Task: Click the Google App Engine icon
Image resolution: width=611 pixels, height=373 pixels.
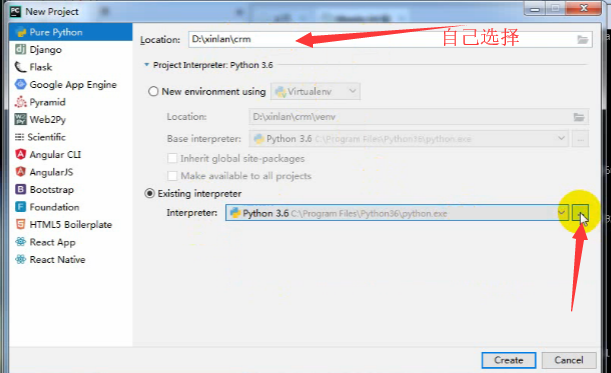Action: coord(20,84)
